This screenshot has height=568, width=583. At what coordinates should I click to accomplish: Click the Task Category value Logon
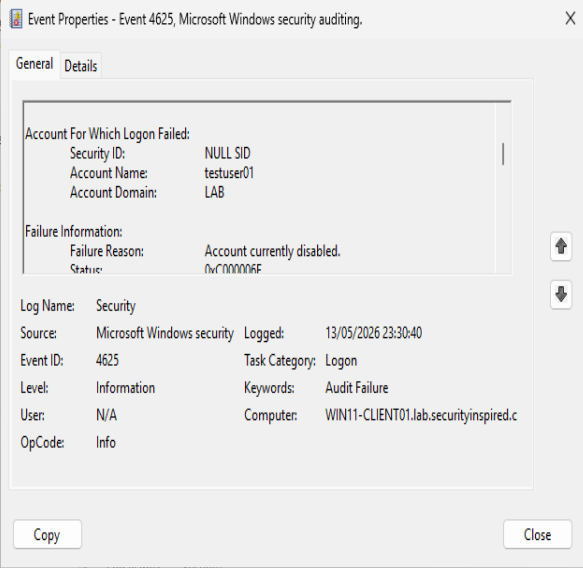point(341,361)
